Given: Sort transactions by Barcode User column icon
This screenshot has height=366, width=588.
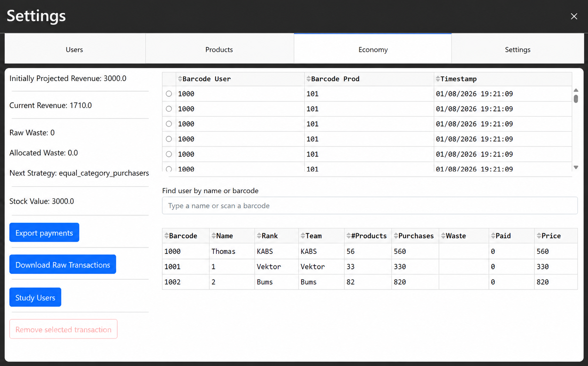Looking at the screenshot, I should tap(180, 79).
